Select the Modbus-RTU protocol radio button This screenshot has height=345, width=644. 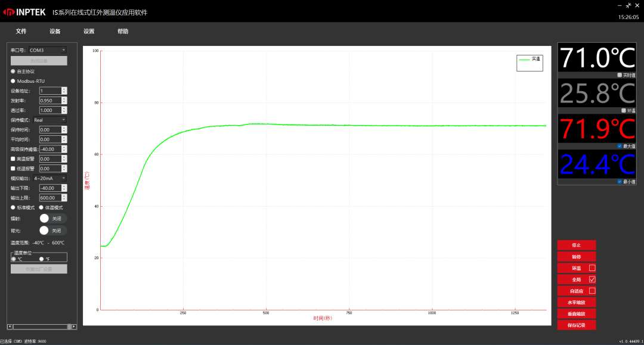[13, 81]
